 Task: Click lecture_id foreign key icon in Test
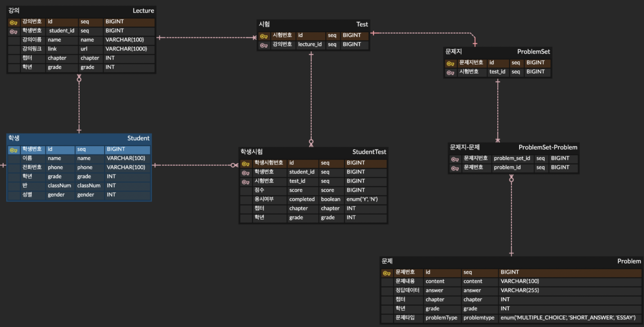pos(264,45)
